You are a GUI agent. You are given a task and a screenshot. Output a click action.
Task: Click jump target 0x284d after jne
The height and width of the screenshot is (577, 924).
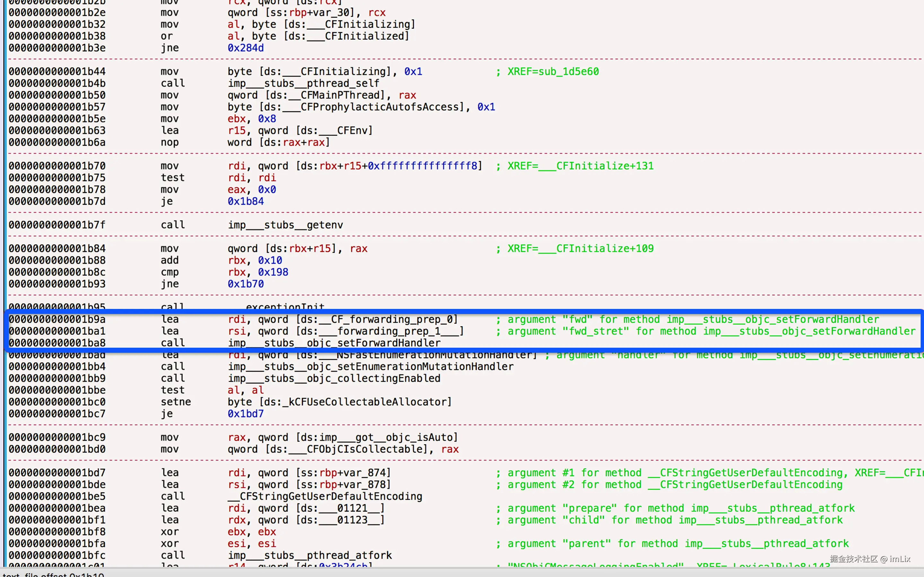(245, 48)
